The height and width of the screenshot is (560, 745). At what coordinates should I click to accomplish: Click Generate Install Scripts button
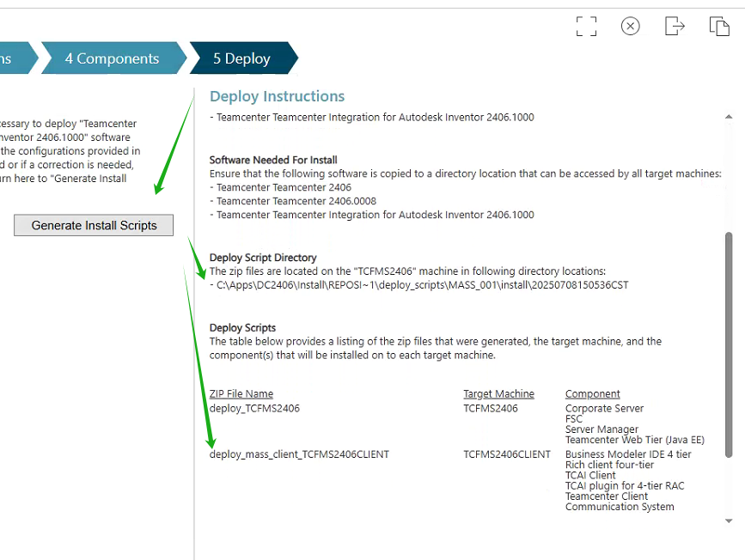coord(94,225)
